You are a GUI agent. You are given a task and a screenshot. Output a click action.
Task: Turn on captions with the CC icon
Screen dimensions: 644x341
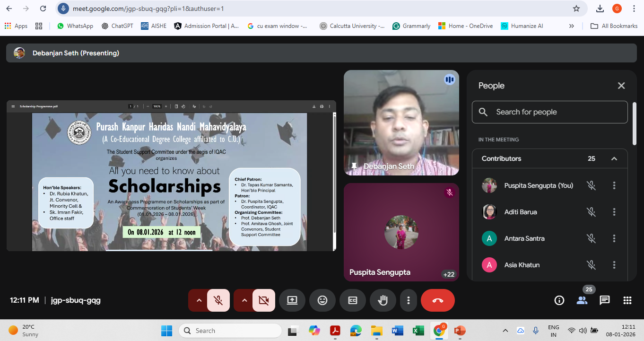352,300
